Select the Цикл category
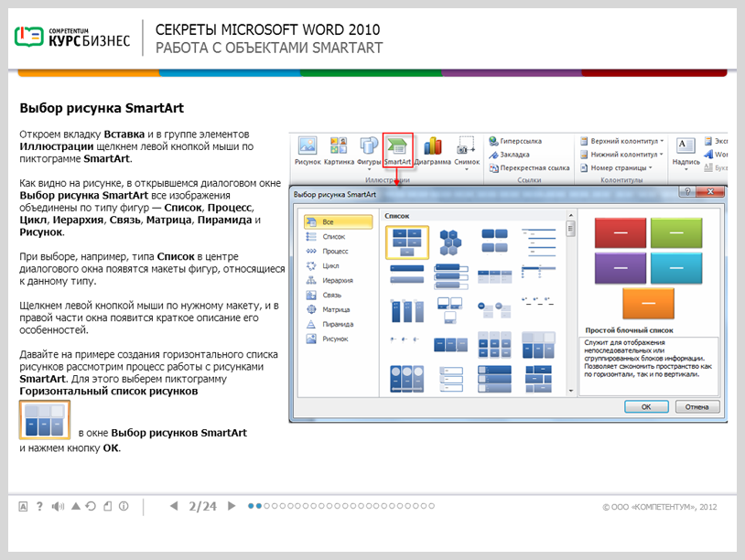The height and width of the screenshot is (560, 745). point(339,266)
